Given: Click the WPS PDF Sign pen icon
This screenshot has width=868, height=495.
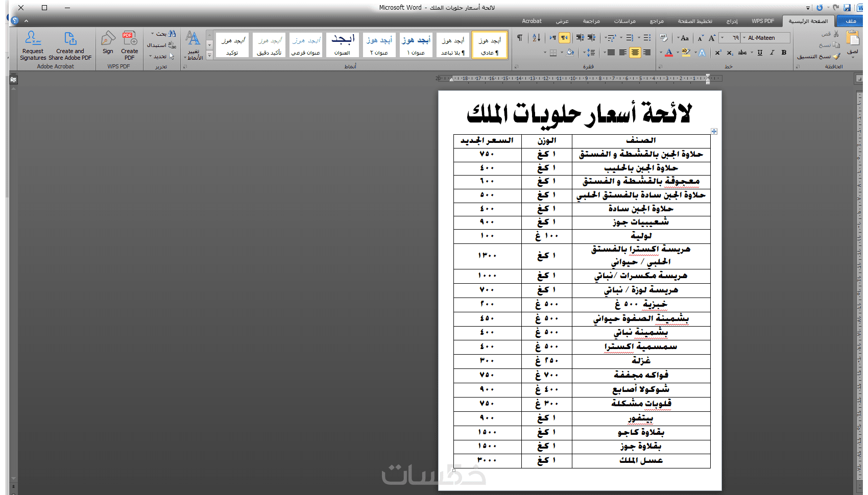Looking at the screenshot, I should click(108, 38).
